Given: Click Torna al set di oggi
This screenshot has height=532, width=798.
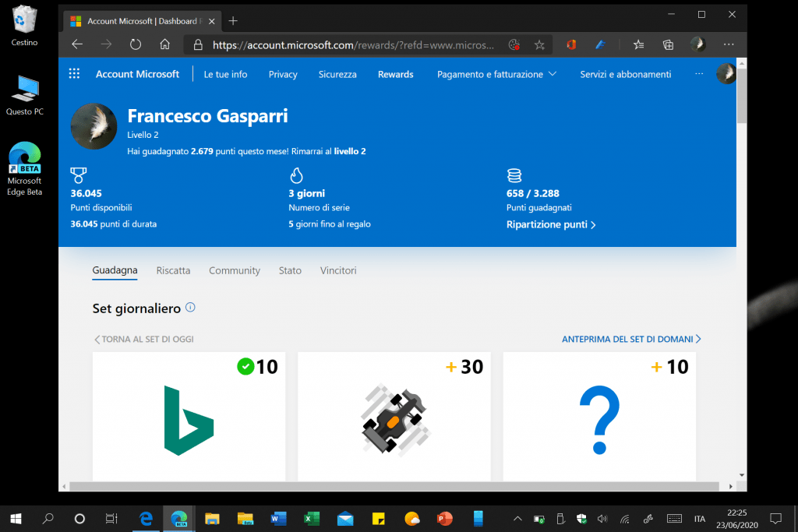Looking at the screenshot, I should (144, 340).
